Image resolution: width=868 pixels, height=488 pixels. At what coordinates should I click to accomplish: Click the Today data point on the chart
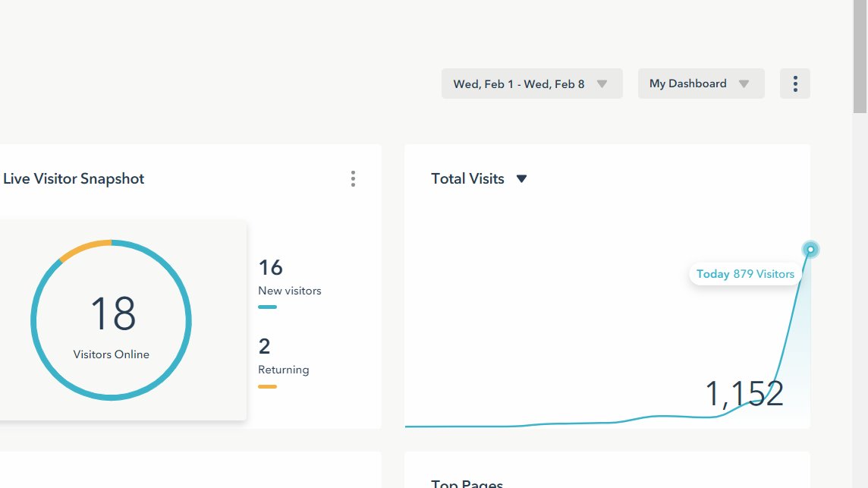810,250
